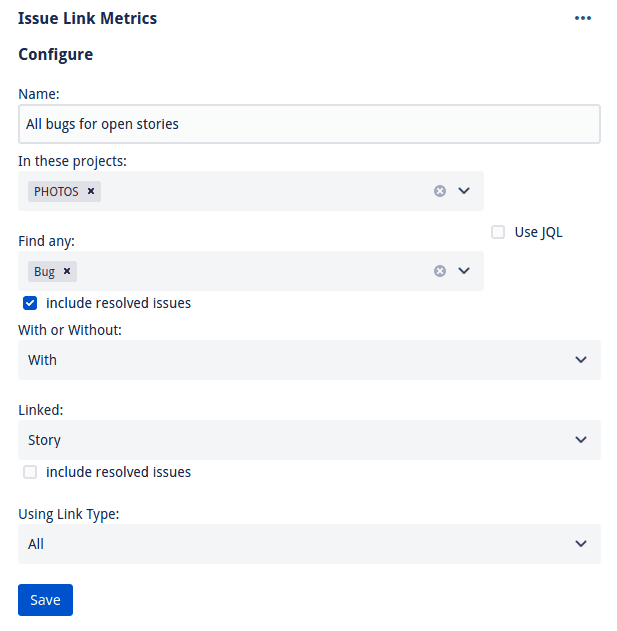Click the Bug issue type chip
617x631 pixels.
tap(44, 272)
